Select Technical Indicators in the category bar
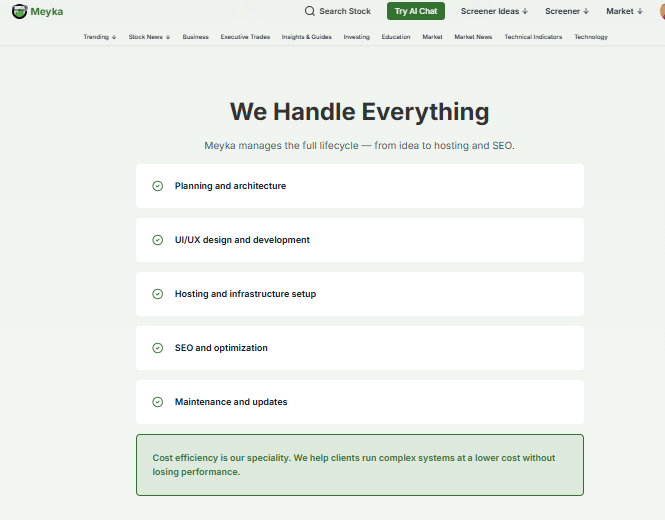The image size is (665, 520). 533,37
